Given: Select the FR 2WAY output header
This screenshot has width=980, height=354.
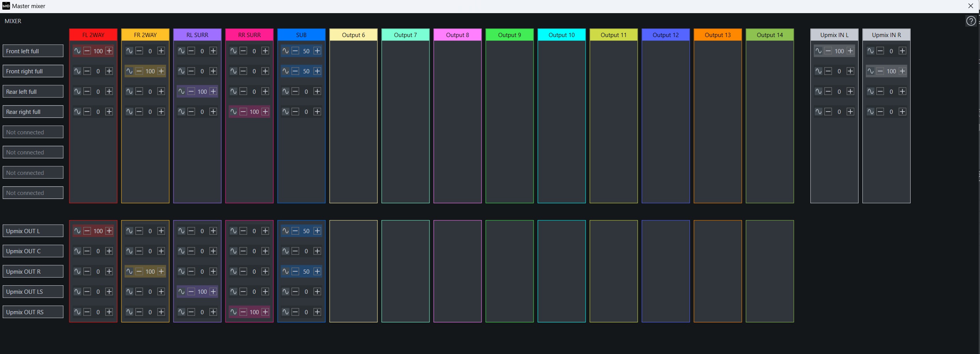Looking at the screenshot, I should click(x=145, y=35).
